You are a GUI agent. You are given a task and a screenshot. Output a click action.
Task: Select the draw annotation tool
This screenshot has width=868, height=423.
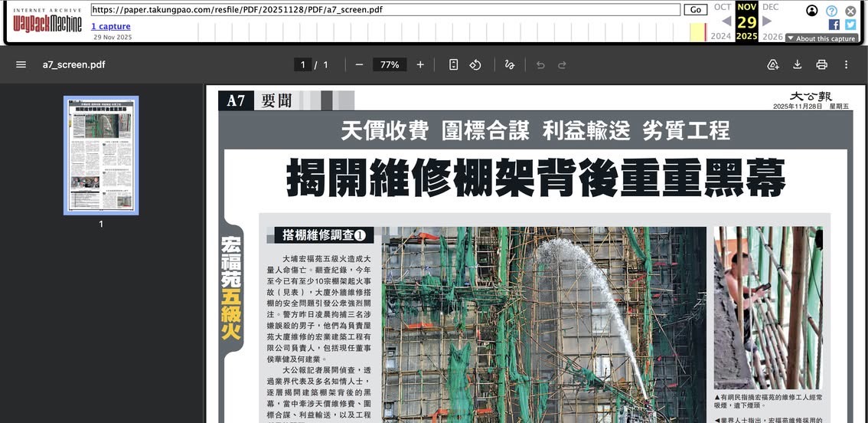tap(510, 65)
